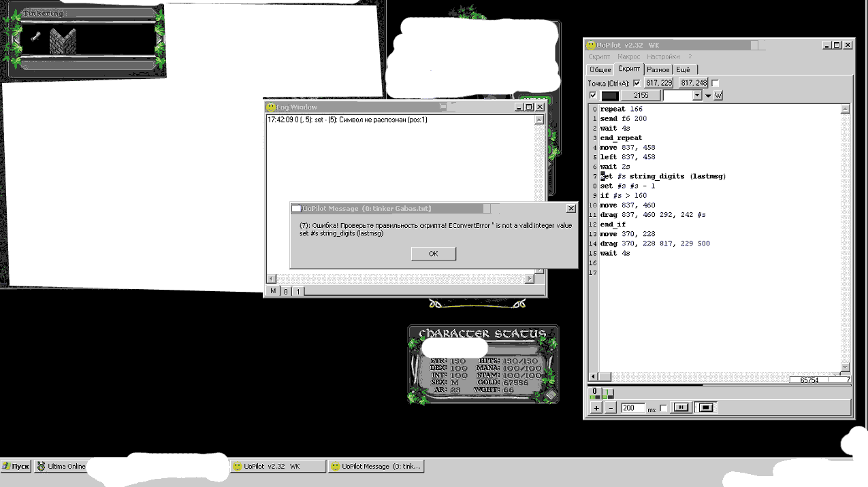Screen dimensions: 868x487
Task: Select script slot 0 indicator
Action: [x=594, y=392]
